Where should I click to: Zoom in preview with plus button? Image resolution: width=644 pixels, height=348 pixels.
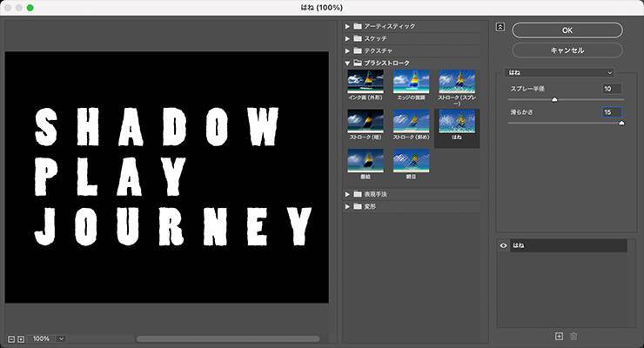[21, 338]
